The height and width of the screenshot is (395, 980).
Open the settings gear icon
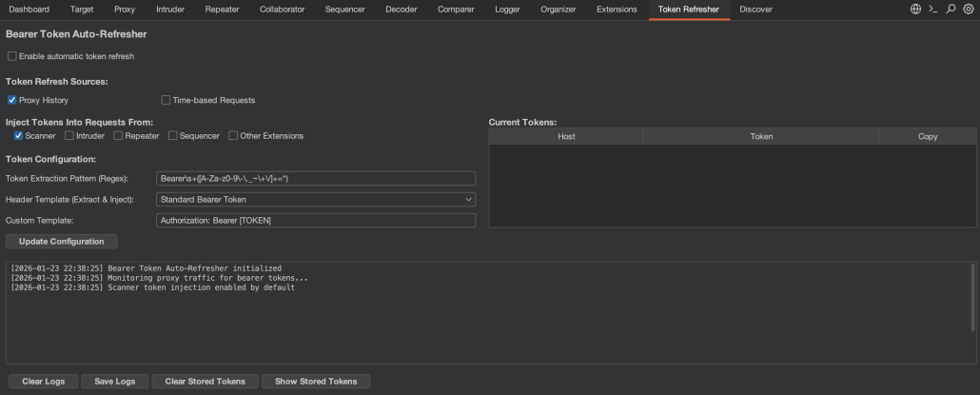point(968,9)
